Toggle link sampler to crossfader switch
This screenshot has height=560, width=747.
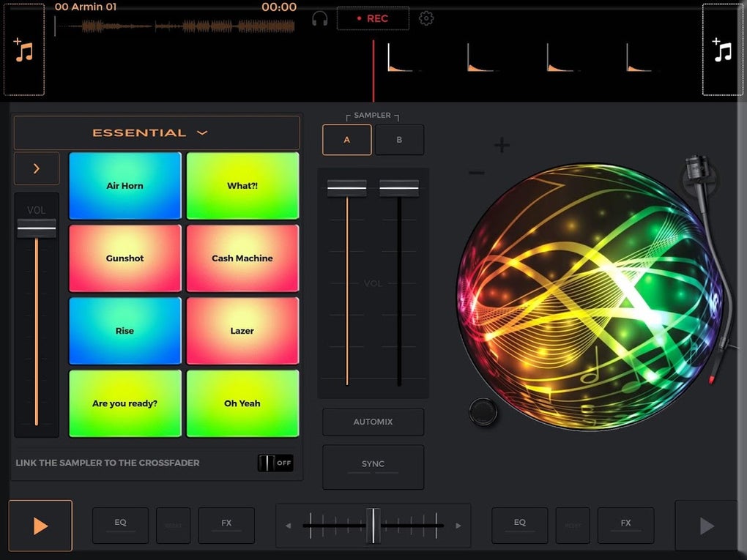[275, 463]
